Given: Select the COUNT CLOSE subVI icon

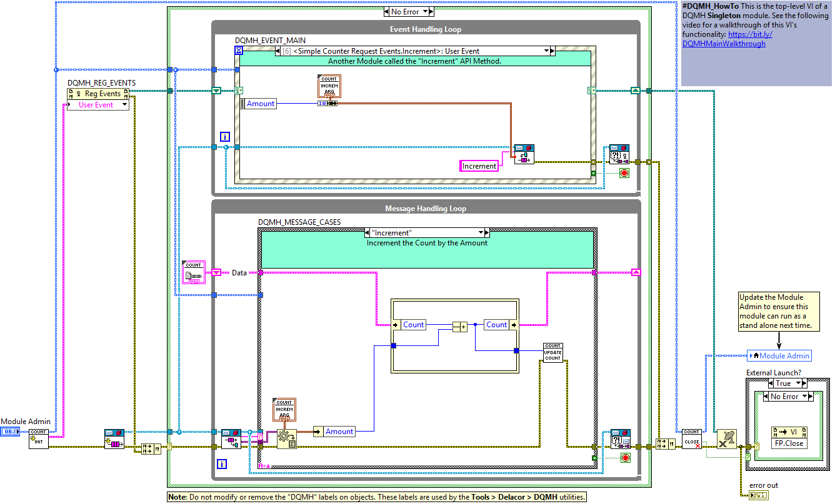Looking at the screenshot, I should [x=691, y=438].
